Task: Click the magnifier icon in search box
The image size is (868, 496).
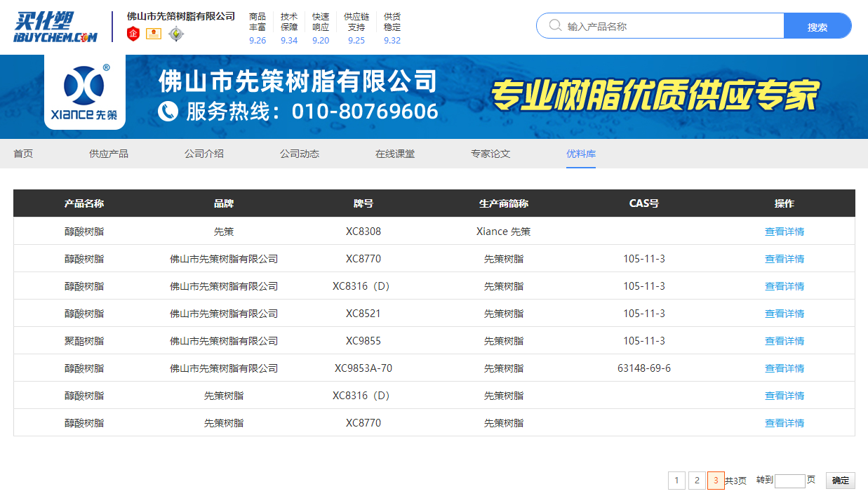Action: click(555, 26)
